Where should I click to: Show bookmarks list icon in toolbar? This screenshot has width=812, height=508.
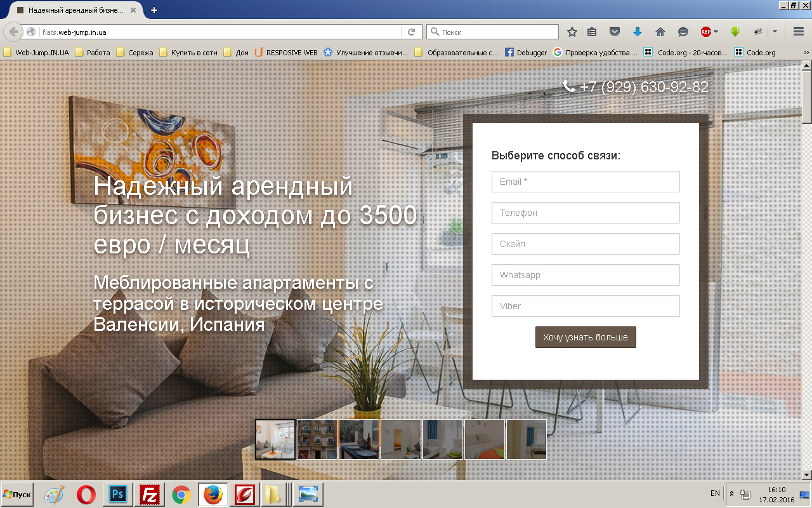[592, 32]
